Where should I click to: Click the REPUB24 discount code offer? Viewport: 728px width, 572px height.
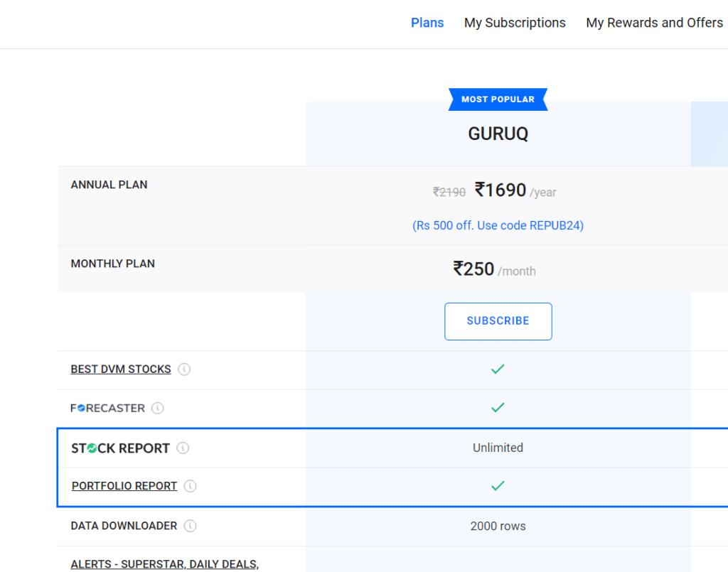tap(498, 225)
